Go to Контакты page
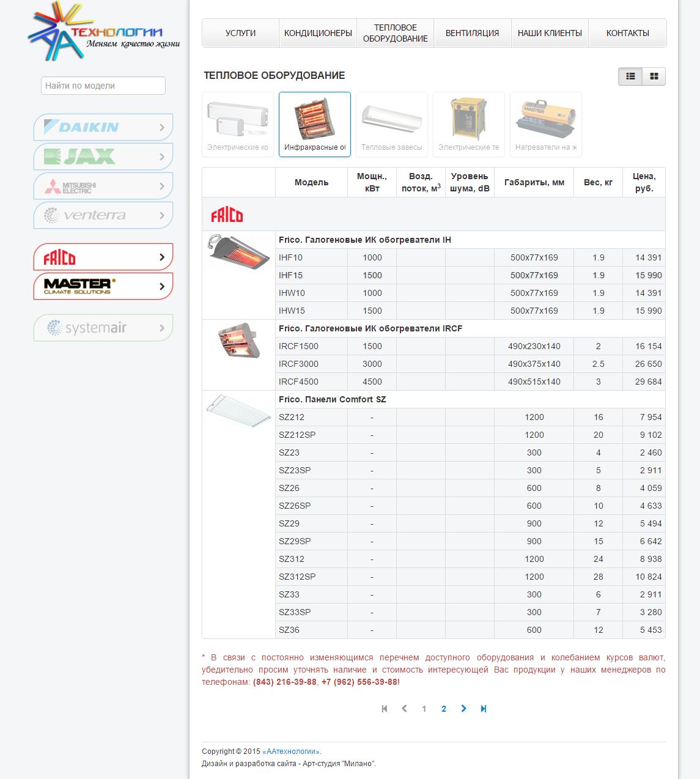 tap(627, 33)
